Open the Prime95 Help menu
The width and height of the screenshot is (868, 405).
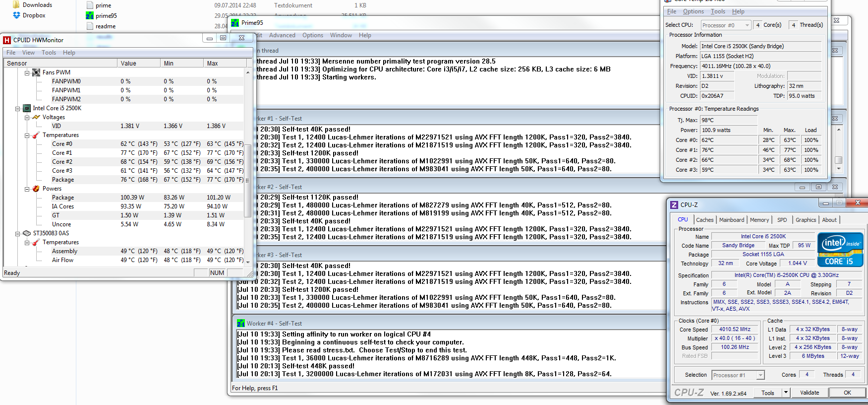365,35
